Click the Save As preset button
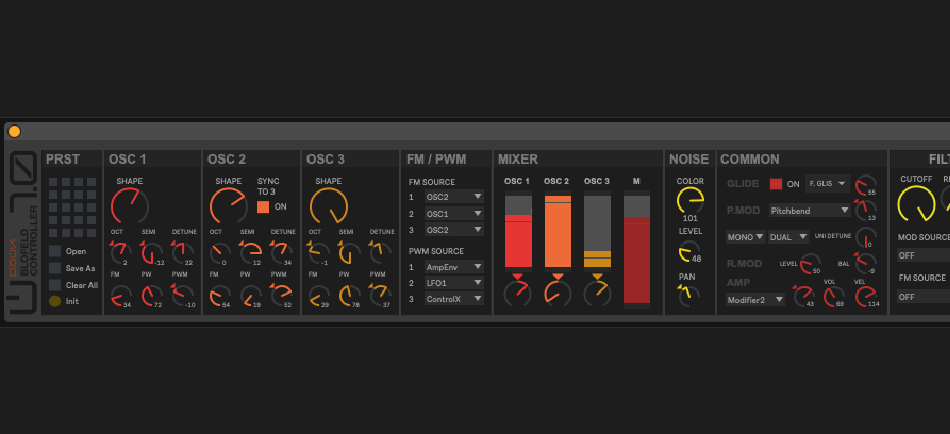 pyautogui.click(x=55, y=268)
